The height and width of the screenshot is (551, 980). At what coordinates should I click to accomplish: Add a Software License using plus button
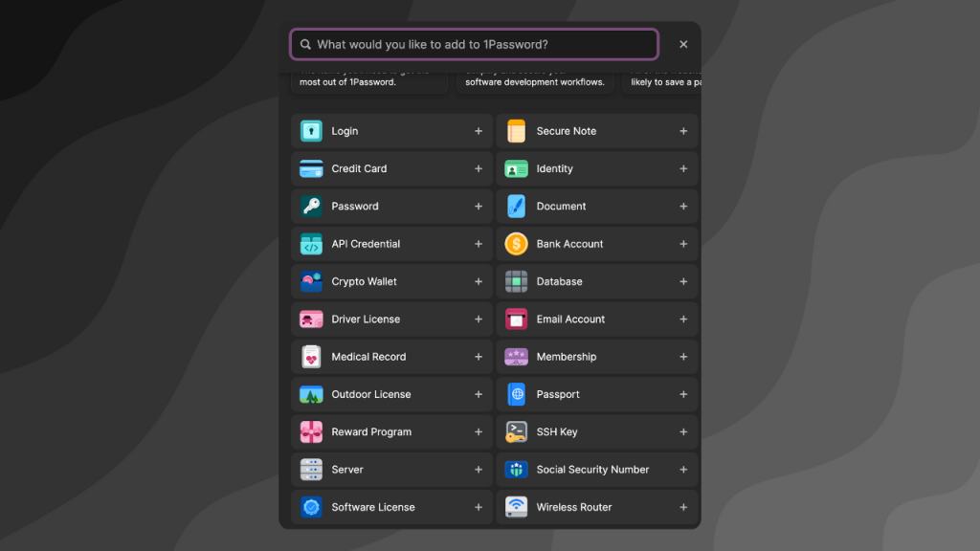[x=479, y=507]
